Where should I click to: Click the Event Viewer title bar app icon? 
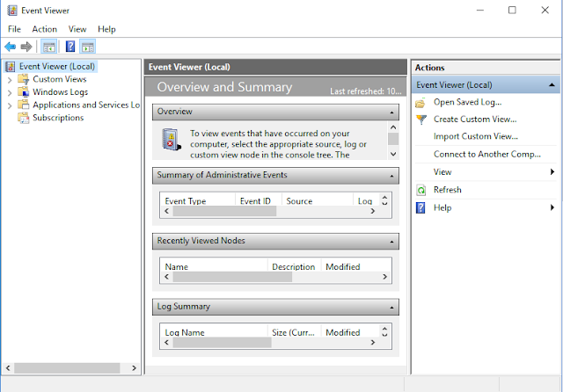coord(11,11)
